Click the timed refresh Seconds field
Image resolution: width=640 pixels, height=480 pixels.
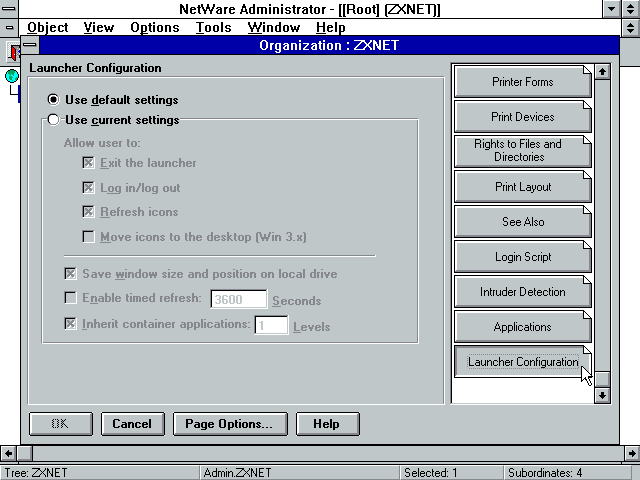239,299
